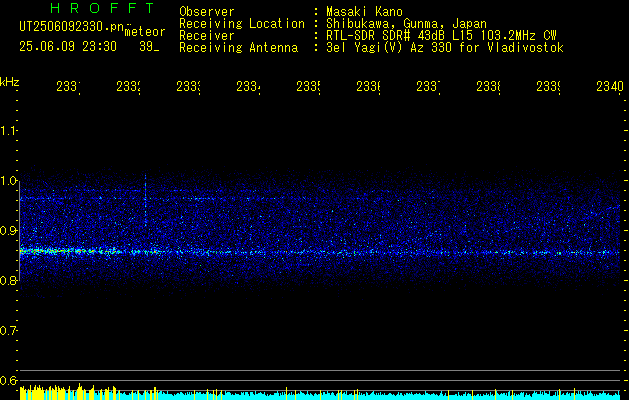
Task: Click the Receiver label
Action: pyautogui.click(x=207, y=36)
